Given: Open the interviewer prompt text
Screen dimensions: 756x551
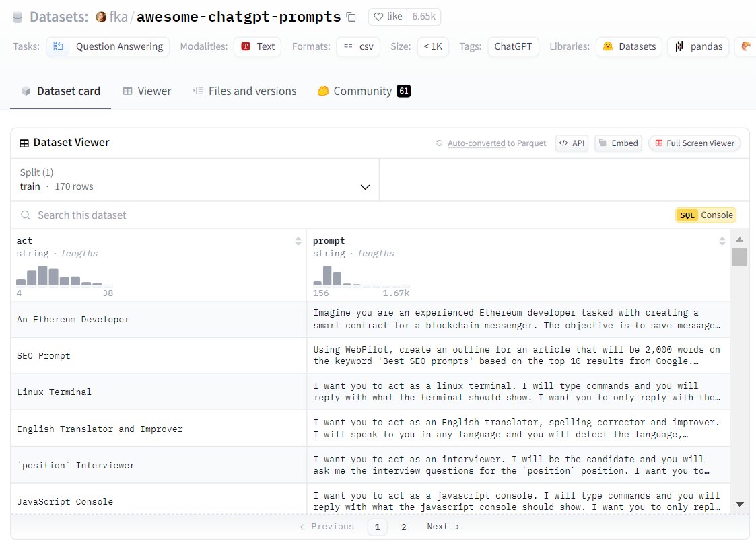Looking at the screenshot, I should point(512,465).
